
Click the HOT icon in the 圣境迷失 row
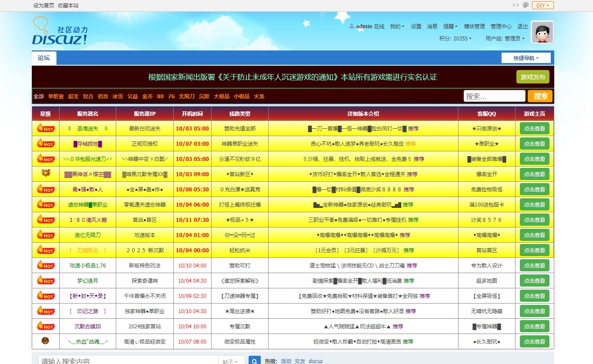pyautogui.click(x=46, y=128)
